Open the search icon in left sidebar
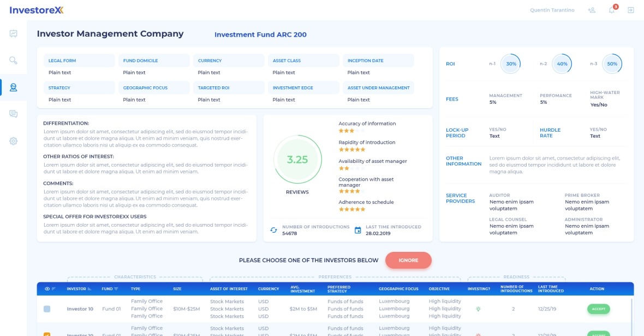 coord(13,61)
